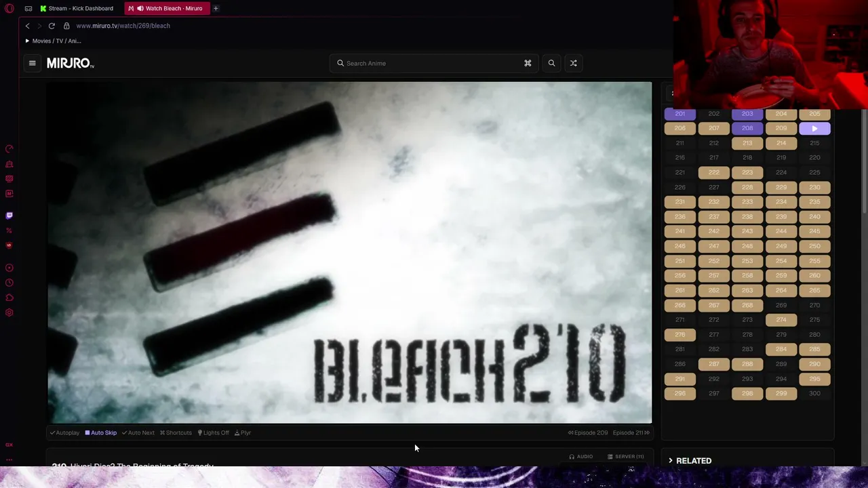The image size is (868, 488).
Task: Select episode 203 in the list
Action: pos(747,113)
